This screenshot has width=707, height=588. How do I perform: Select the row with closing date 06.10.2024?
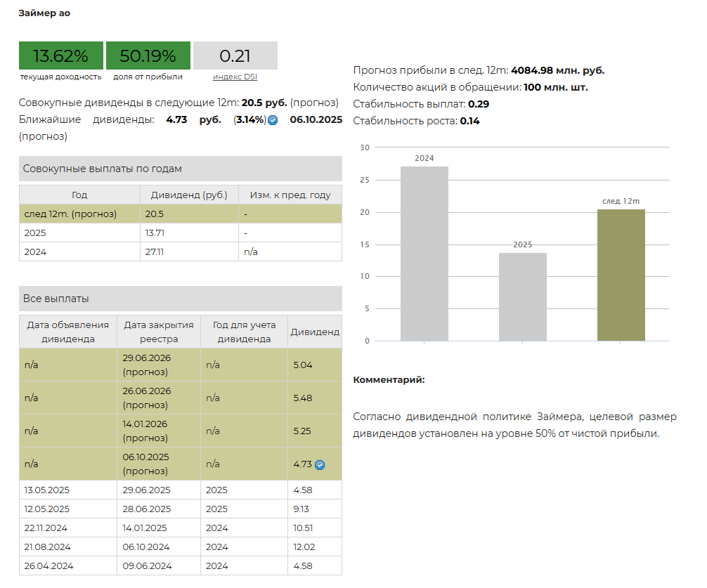180,547
